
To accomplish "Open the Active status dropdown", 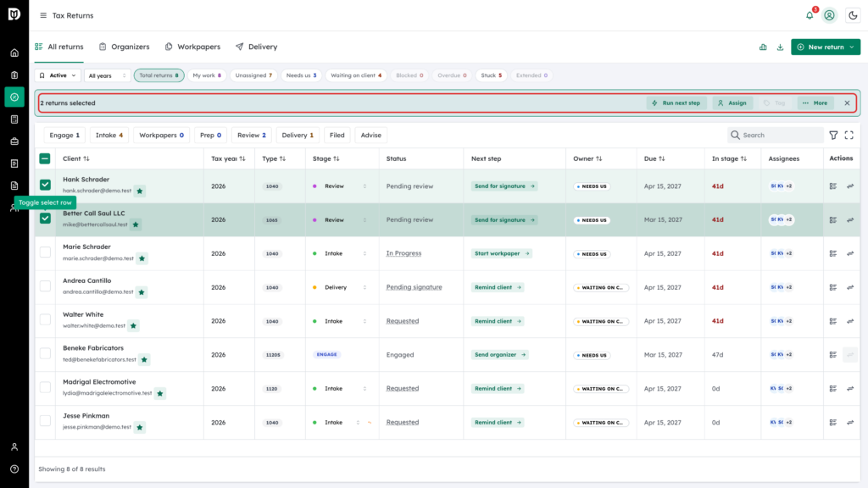I will 58,75.
